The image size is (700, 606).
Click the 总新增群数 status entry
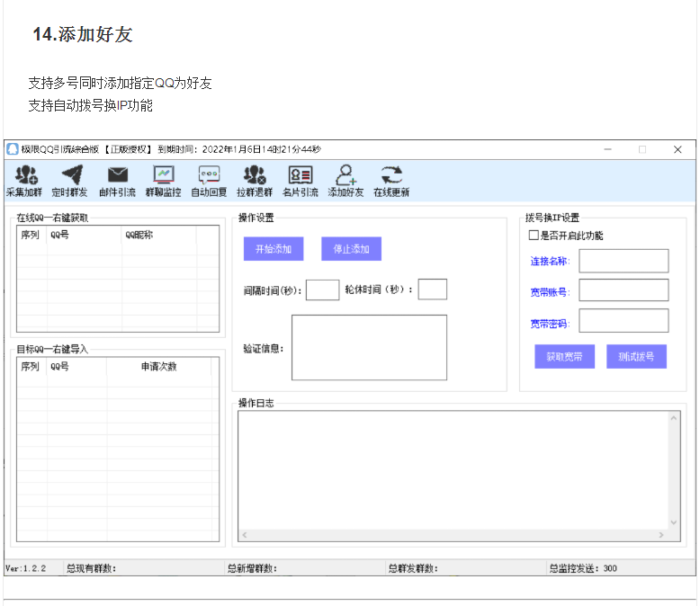click(x=252, y=568)
